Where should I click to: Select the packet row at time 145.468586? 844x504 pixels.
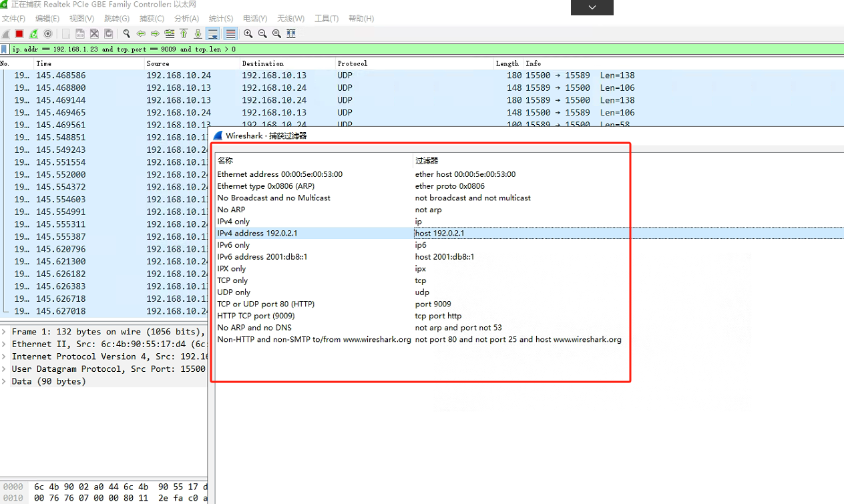tap(422, 75)
